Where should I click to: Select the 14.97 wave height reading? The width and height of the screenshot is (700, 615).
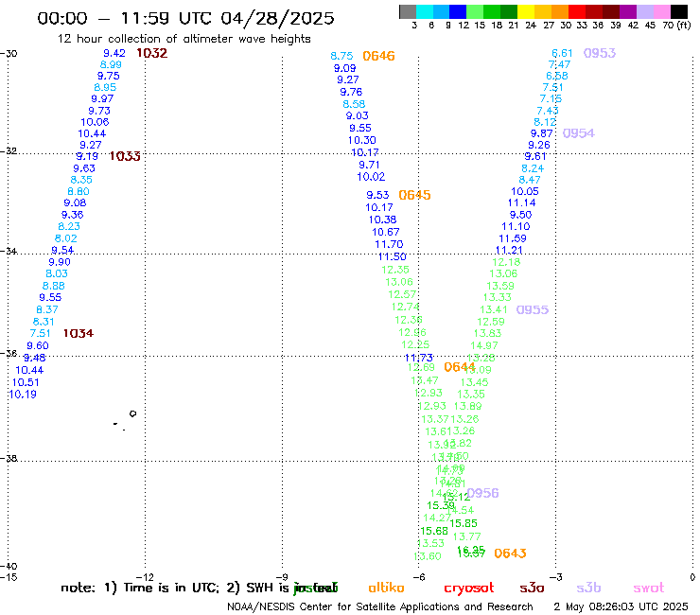pyautogui.click(x=484, y=345)
